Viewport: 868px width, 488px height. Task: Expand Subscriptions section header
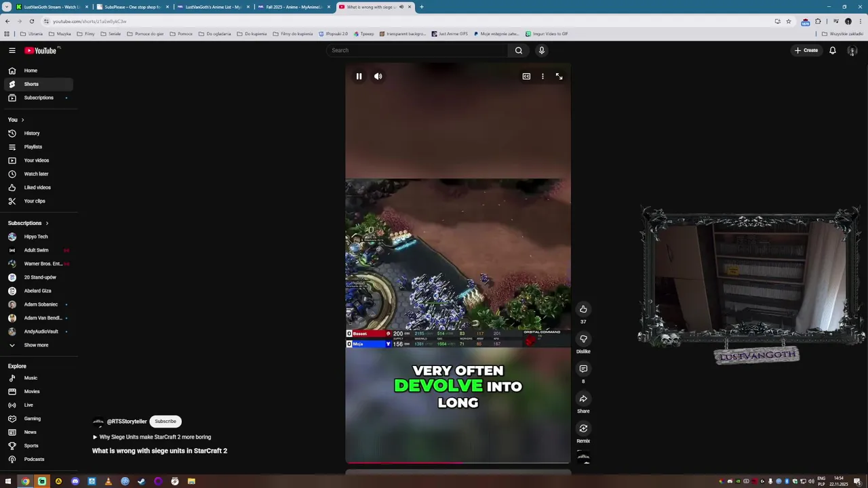(28, 223)
